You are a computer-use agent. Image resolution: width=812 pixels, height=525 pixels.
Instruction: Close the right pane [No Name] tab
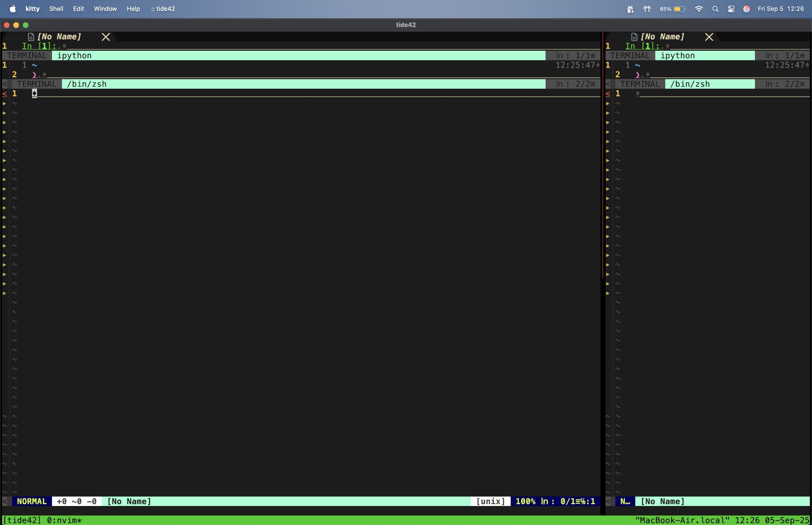709,37
